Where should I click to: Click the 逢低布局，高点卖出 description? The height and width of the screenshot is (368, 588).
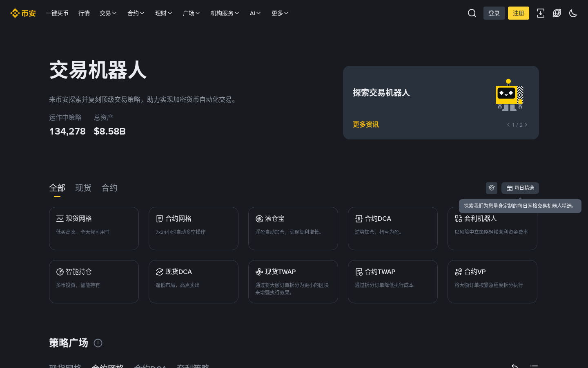tap(178, 285)
